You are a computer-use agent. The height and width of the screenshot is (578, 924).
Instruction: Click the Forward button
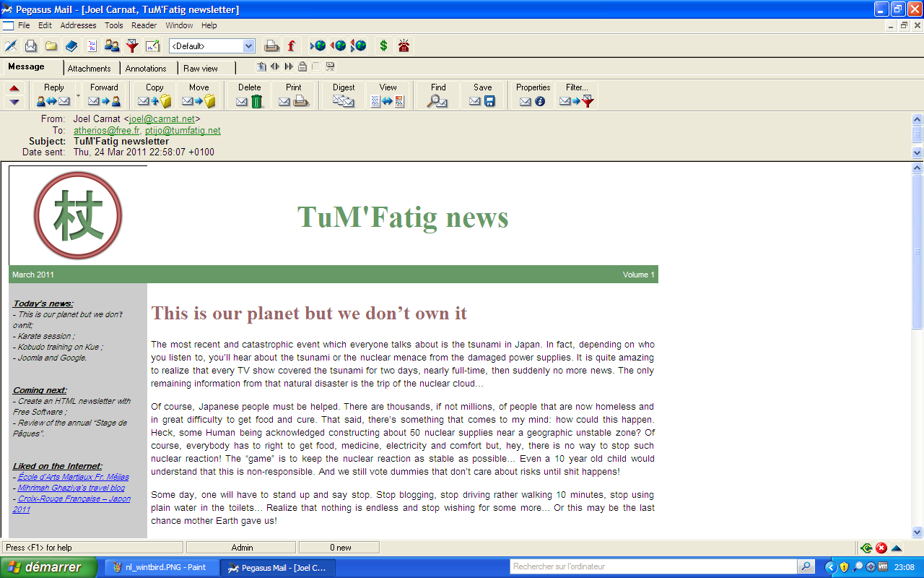(x=105, y=95)
